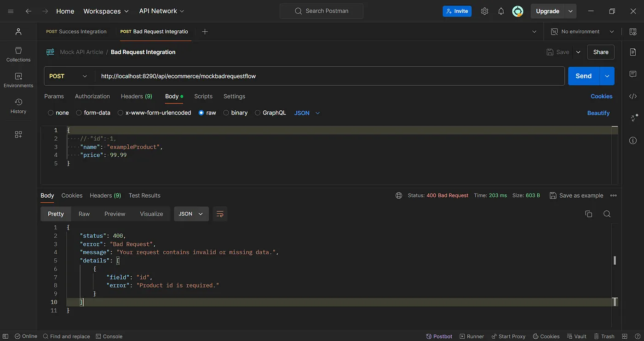Toggle the response line-wrap icon
The width and height of the screenshot is (644, 341).
pyautogui.click(x=220, y=214)
